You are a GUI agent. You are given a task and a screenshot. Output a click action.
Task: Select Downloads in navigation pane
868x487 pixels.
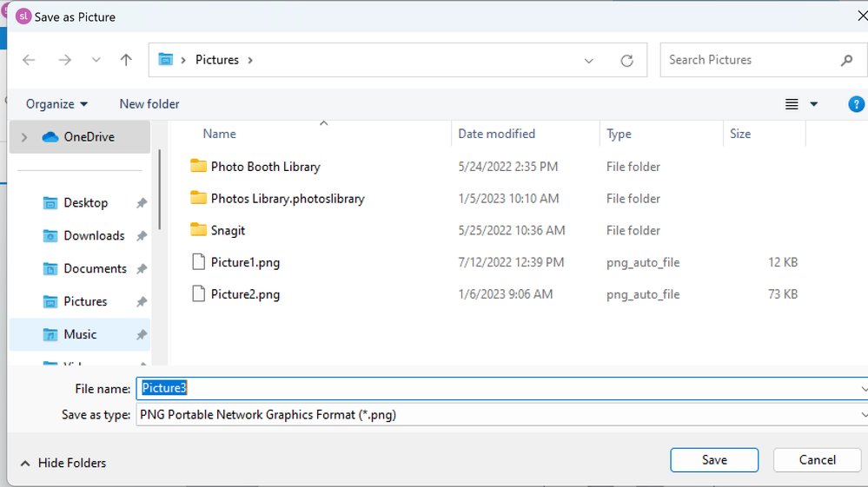[94, 236]
